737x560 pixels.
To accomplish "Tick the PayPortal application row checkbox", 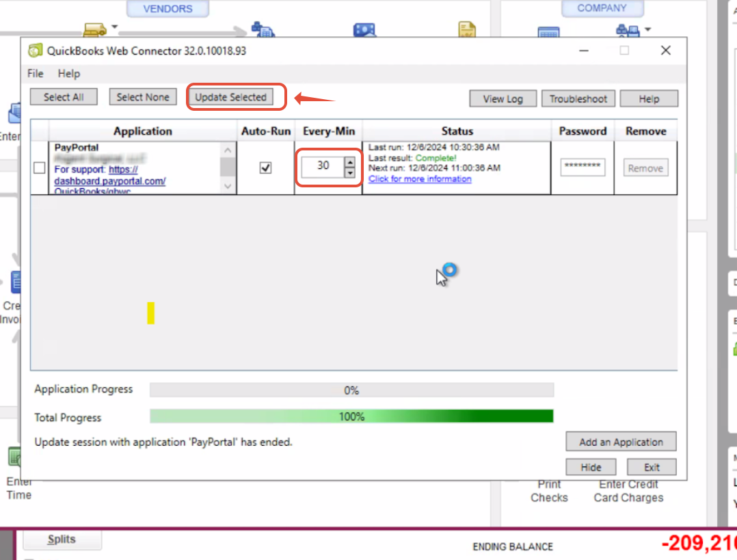I will [x=40, y=168].
